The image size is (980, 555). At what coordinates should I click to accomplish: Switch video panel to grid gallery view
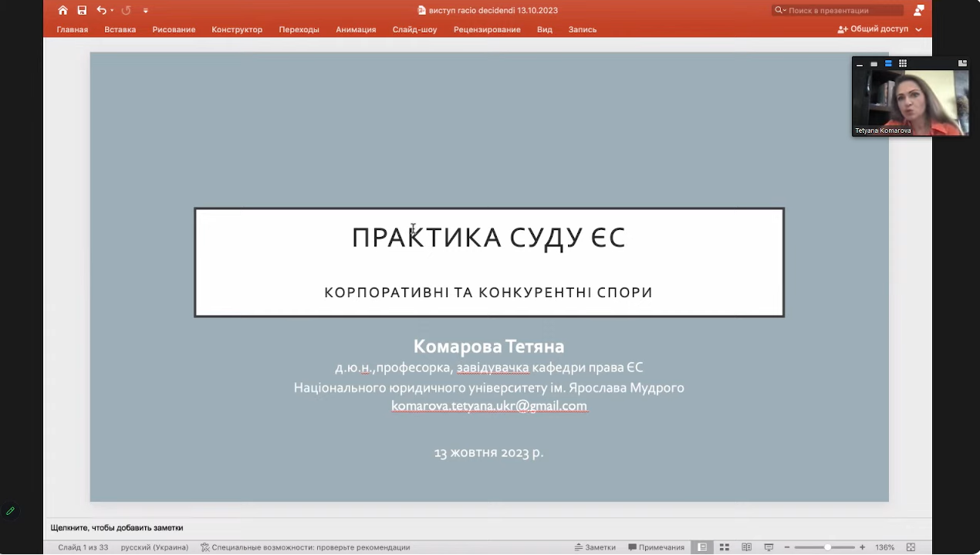tap(902, 63)
